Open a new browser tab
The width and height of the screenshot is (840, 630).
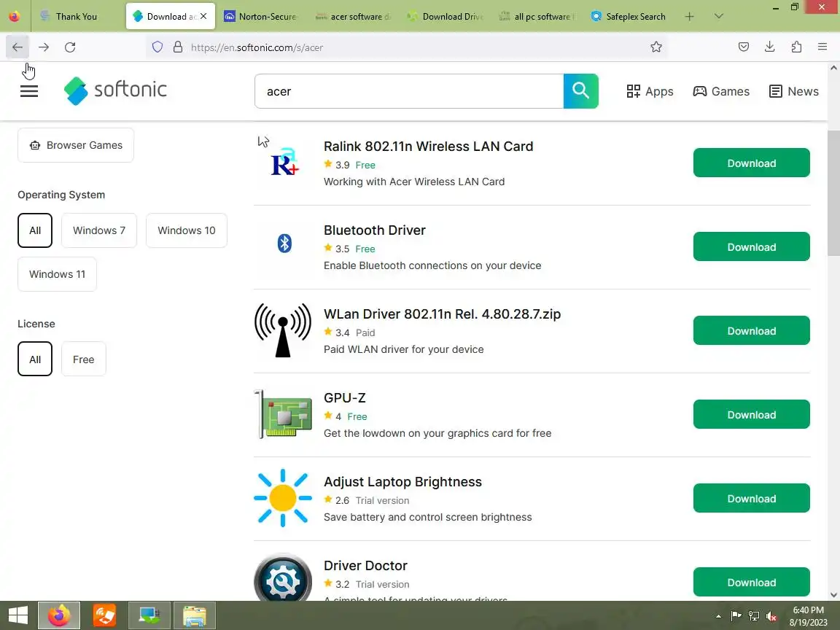(x=690, y=17)
